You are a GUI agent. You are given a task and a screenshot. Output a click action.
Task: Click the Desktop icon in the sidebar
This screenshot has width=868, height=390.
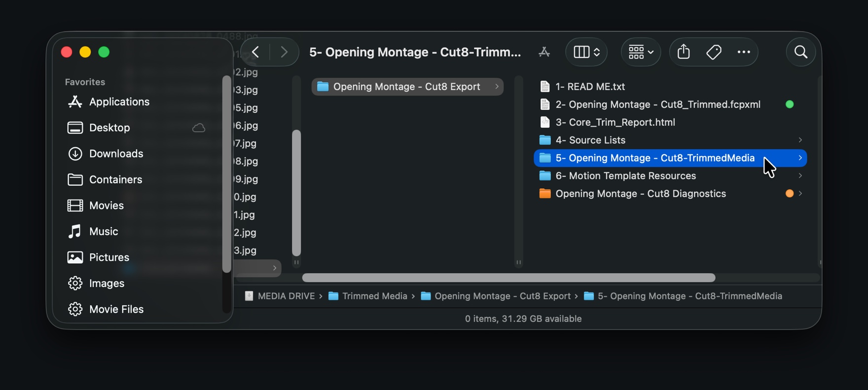[x=75, y=128]
